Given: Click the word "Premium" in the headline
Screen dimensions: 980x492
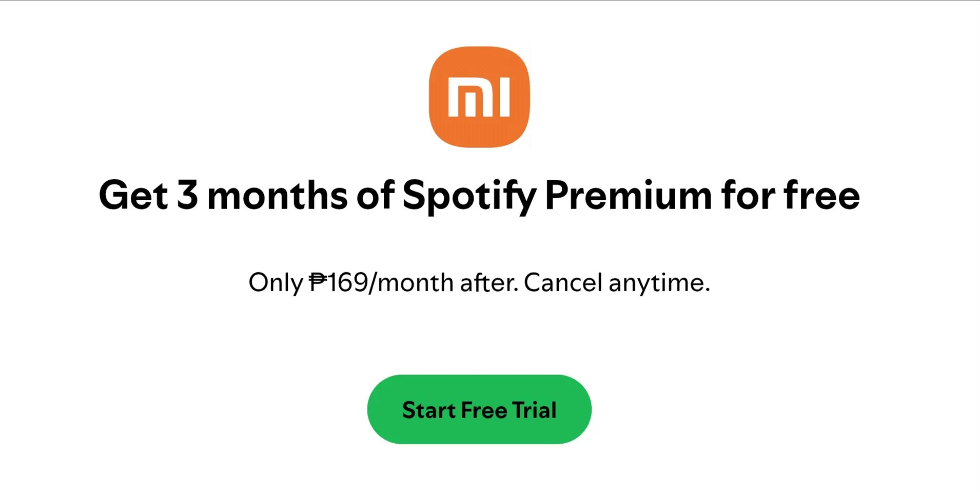Looking at the screenshot, I should 629,195.
